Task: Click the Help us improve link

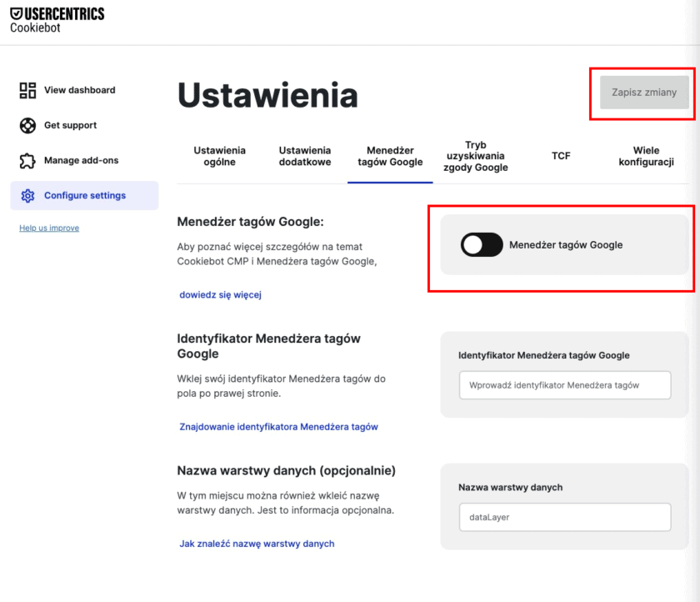Action: [x=48, y=228]
